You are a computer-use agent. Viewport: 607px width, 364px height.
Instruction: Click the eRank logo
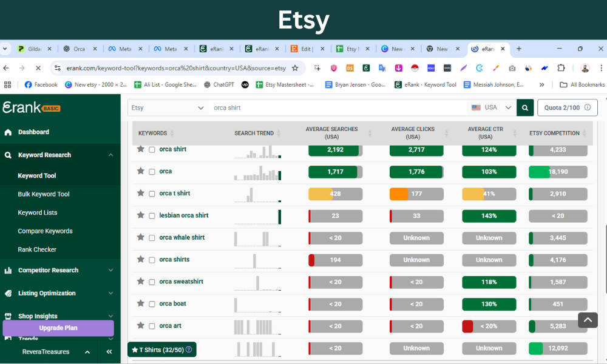point(32,107)
